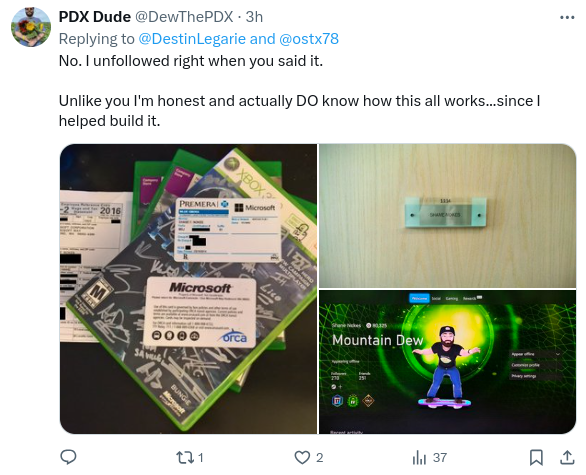
Task: Visit the @DewThePDX handle
Action: click(184, 17)
